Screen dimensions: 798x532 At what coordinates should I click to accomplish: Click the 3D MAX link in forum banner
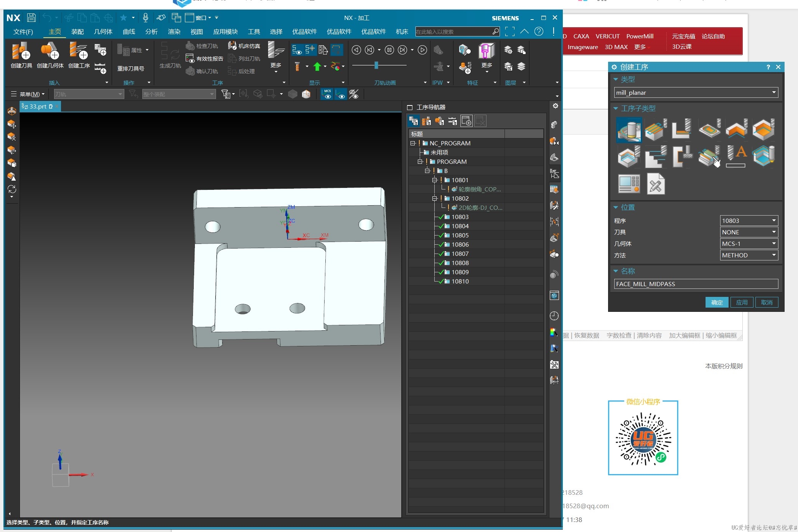(x=616, y=47)
